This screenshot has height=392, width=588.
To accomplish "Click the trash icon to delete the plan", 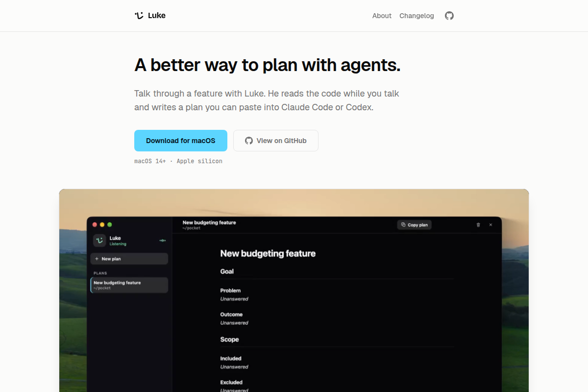I will pyautogui.click(x=478, y=225).
